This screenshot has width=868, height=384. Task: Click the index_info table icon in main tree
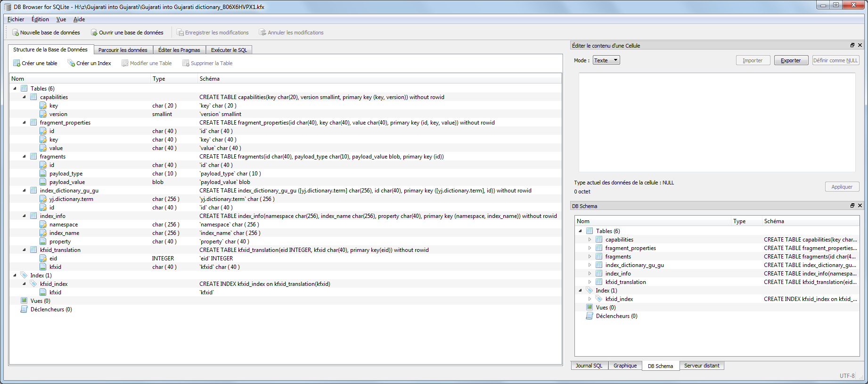click(33, 216)
